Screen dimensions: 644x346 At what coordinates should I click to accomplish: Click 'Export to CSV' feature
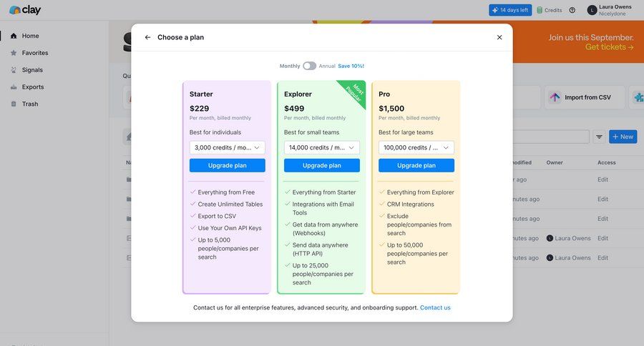[x=217, y=216]
